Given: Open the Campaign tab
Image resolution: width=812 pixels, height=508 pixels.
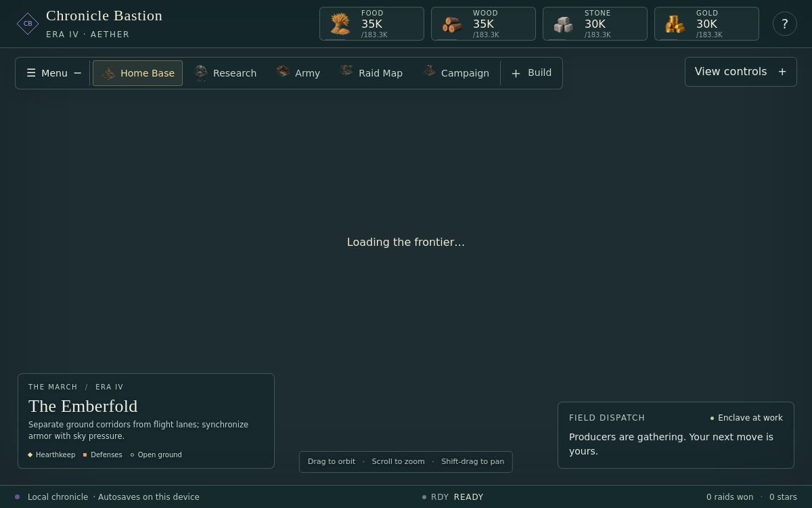Looking at the screenshot, I should pos(455,73).
